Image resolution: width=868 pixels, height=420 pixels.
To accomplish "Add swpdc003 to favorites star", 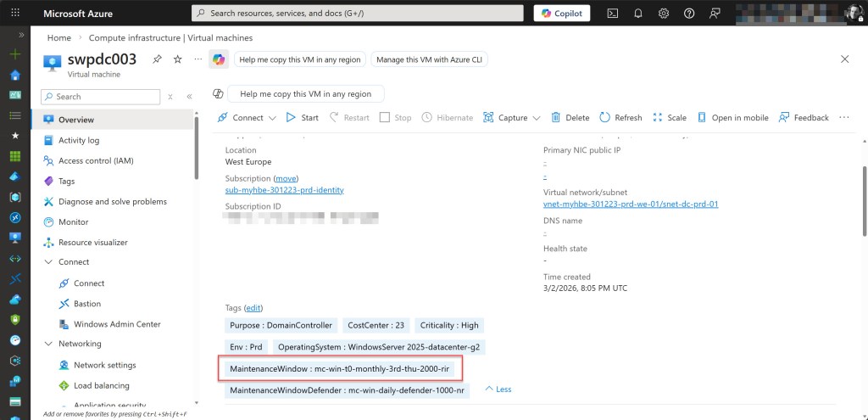I will click(177, 59).
